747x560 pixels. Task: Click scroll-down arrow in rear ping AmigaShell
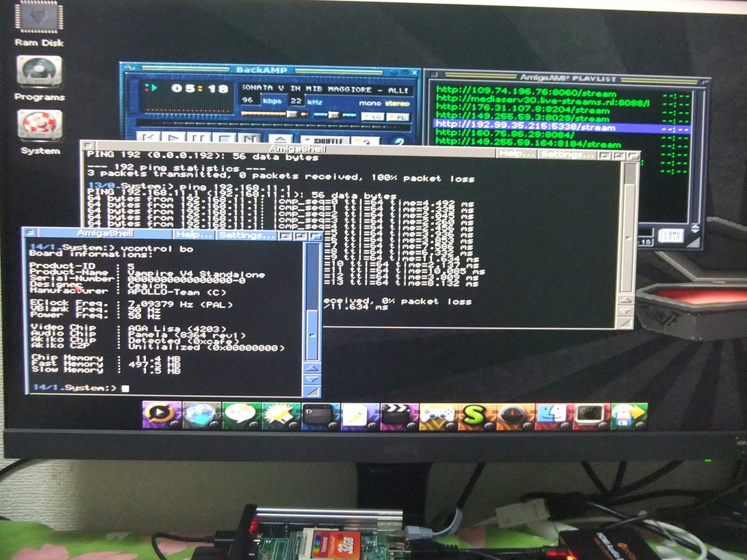click(625, 311)
